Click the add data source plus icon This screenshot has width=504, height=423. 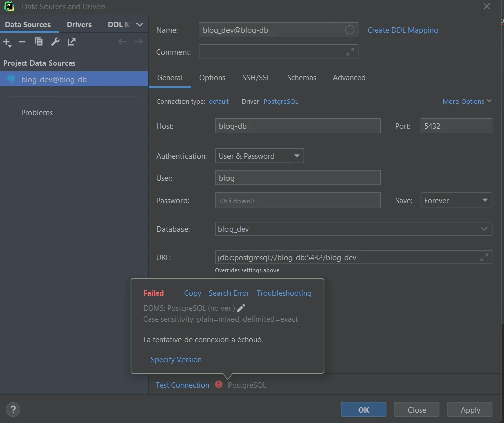click(x=7, y=42)
